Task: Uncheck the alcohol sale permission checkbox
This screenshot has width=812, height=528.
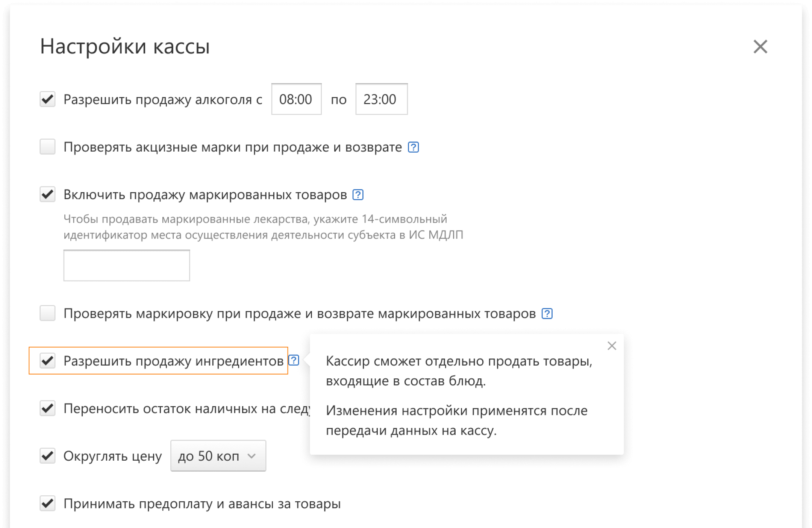Action: pos(48,99)
